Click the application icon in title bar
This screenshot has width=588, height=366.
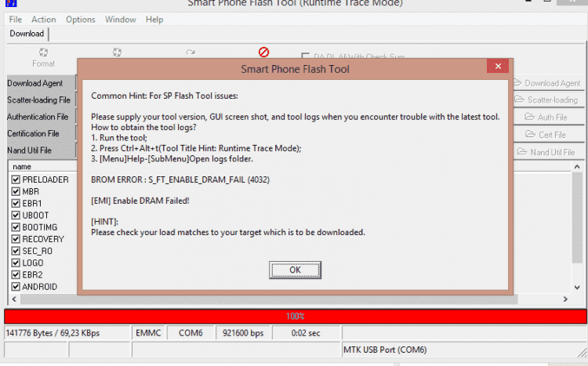[x=11, y=3]
